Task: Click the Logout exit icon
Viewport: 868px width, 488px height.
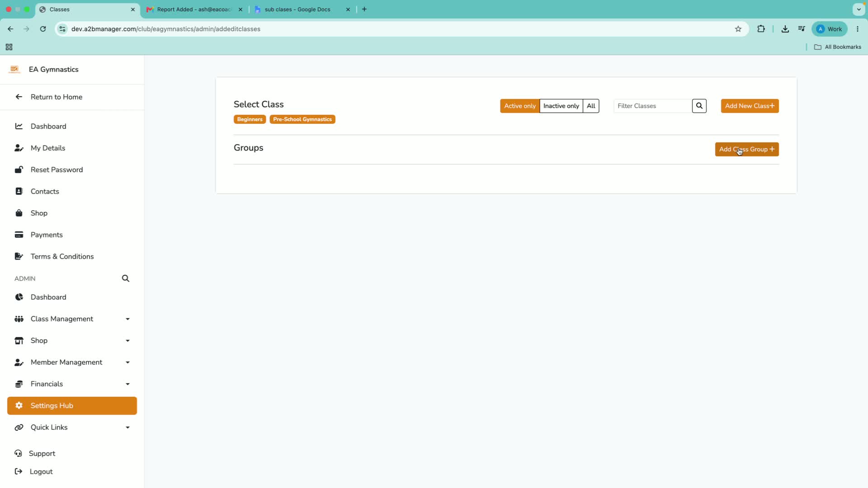Action: [x=19, y=471]
